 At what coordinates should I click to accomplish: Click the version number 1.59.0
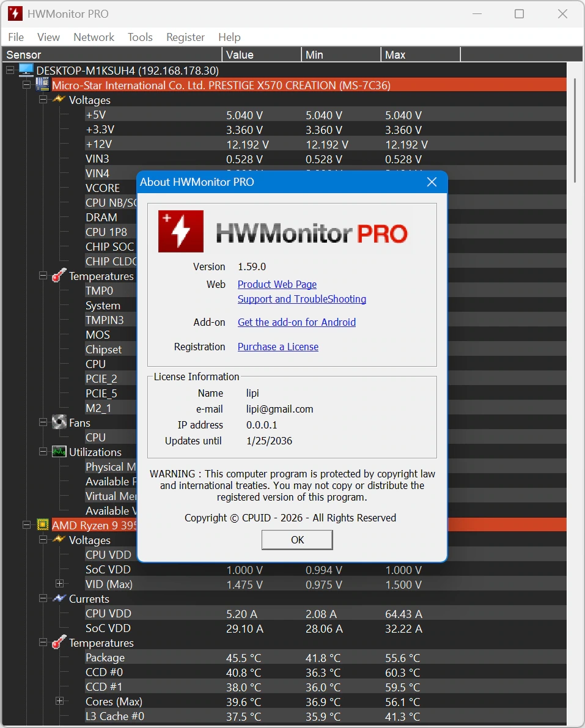click(252, 267)
